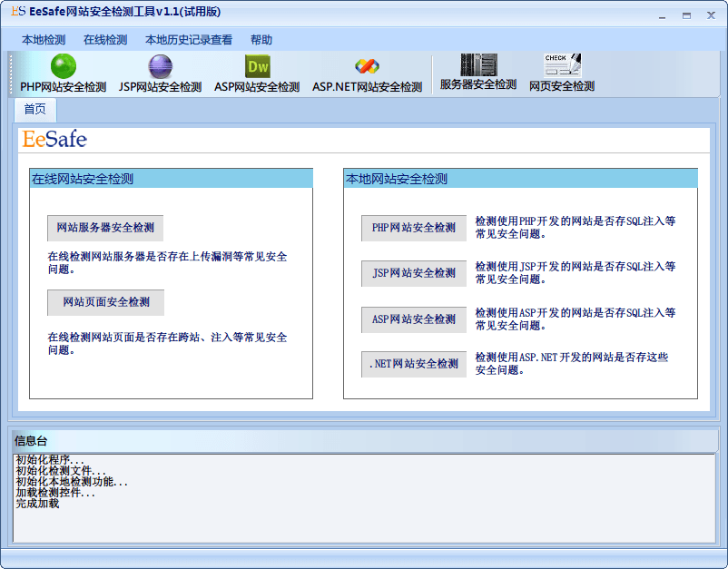728x569 pixels.
Task: Click the 信息台 panel title
Action: point(31,441)
